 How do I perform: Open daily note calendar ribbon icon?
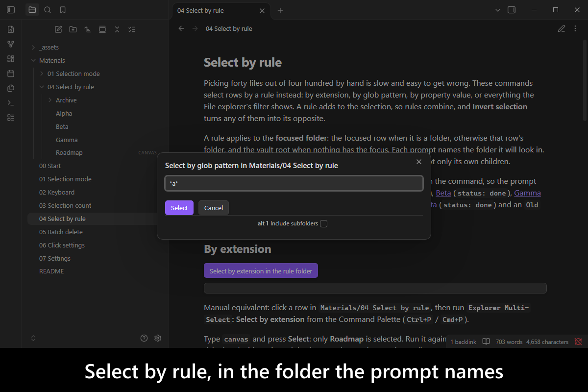(11, 73)
